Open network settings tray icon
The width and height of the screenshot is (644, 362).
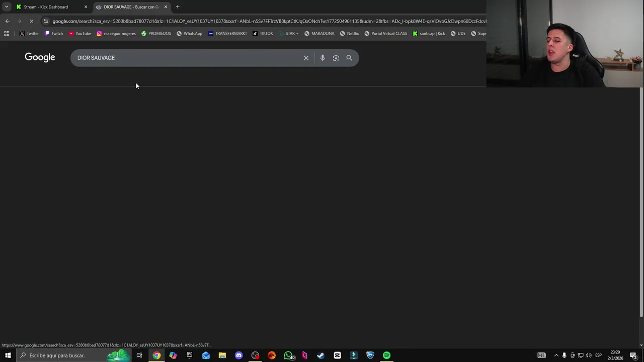tap(580, 355)
